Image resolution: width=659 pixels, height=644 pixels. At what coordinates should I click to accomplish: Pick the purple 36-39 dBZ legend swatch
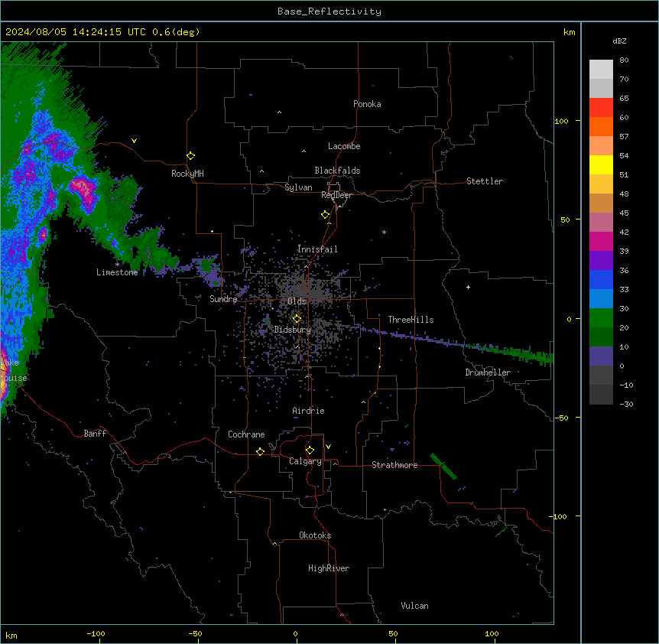tap(601, 260)
